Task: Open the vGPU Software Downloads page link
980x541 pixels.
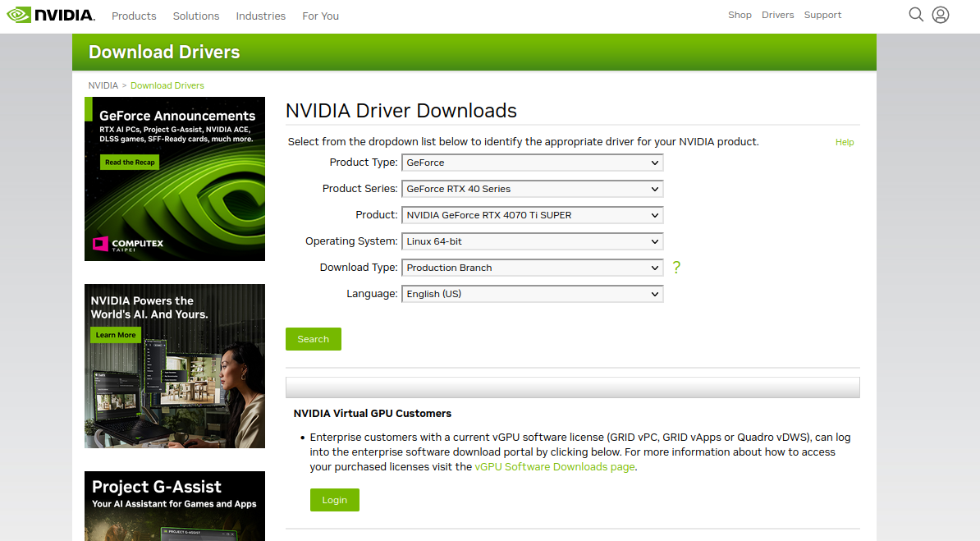Action: coord(554,466)
